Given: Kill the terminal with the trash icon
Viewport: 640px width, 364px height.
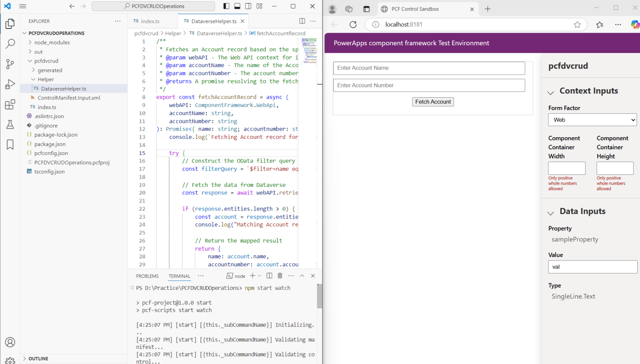Looking at the screenshot, I should click(x=280, y=275).
